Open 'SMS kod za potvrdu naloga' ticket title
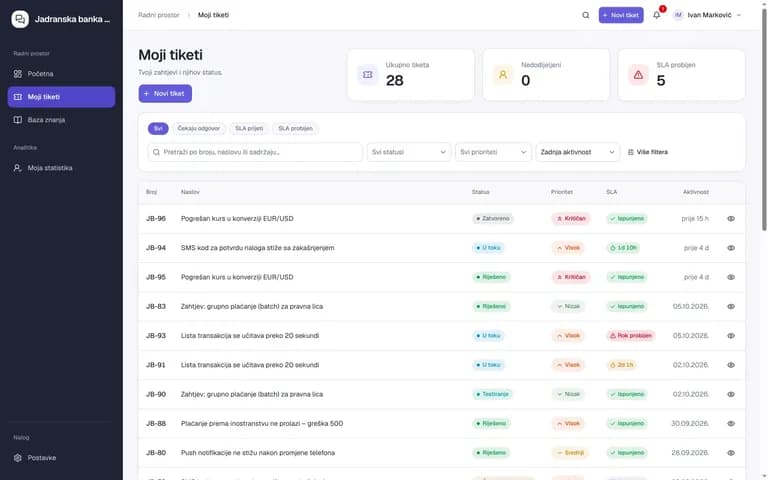 (258, 248)
